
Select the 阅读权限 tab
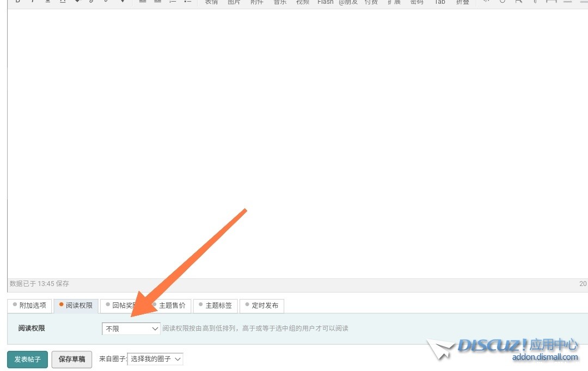[x=76, y=306]
